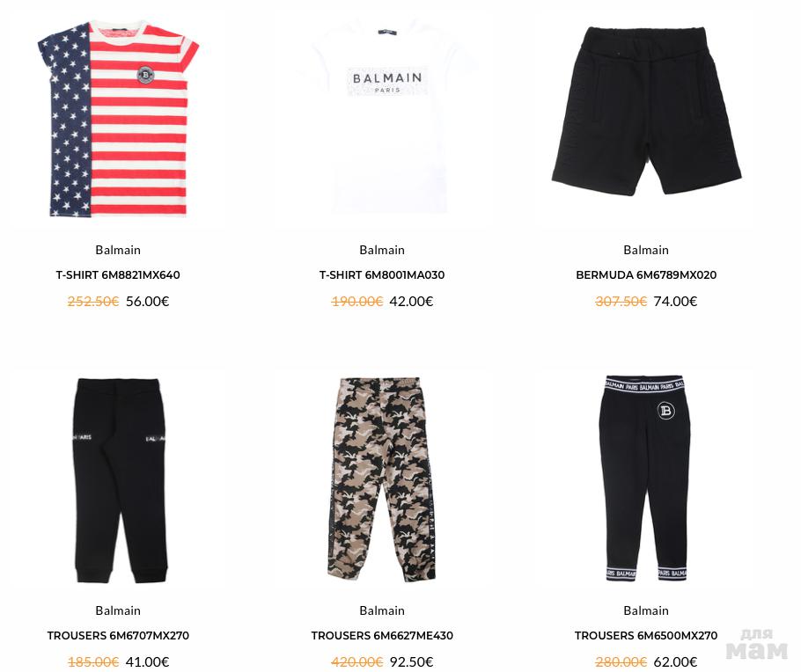Click the T-SHIRT 6M8821MX640 product title
The height and width of the screenshot is (672, 801).
118,275
